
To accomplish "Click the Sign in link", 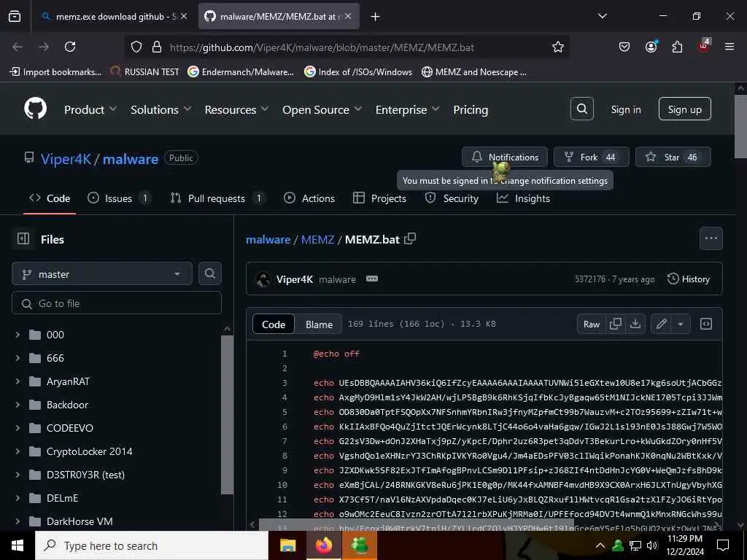I will (625, 109).
